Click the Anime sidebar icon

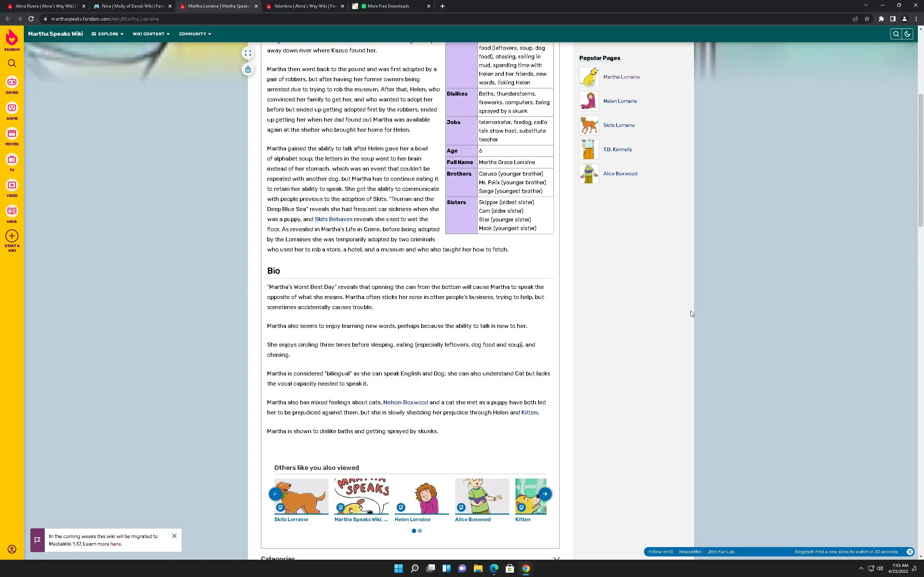(12, 109)
